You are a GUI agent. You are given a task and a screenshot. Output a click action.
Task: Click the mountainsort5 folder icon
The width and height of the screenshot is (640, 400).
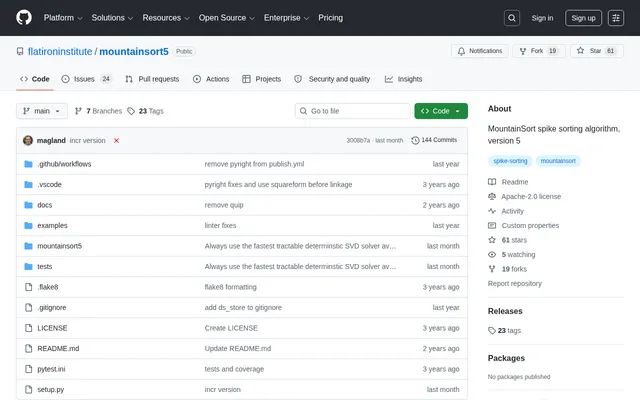pos(28,246)
